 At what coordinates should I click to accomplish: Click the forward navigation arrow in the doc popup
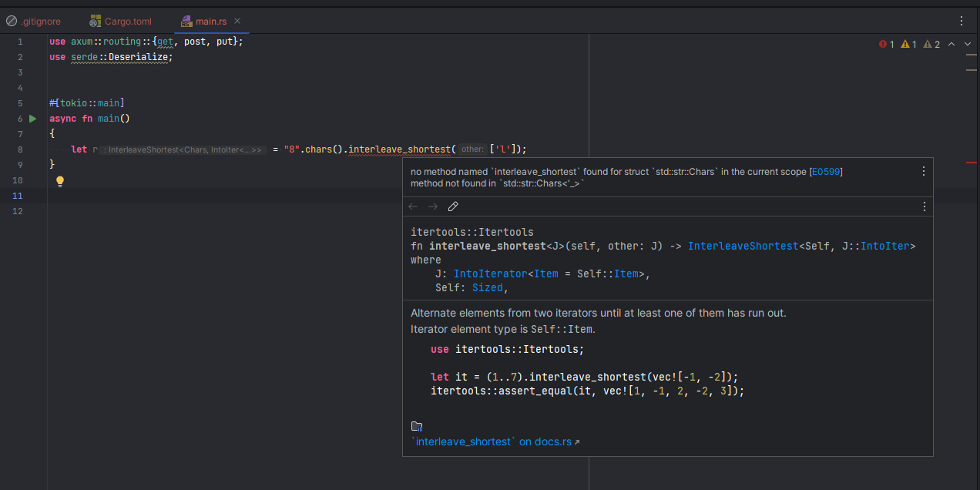pos(432,206)
